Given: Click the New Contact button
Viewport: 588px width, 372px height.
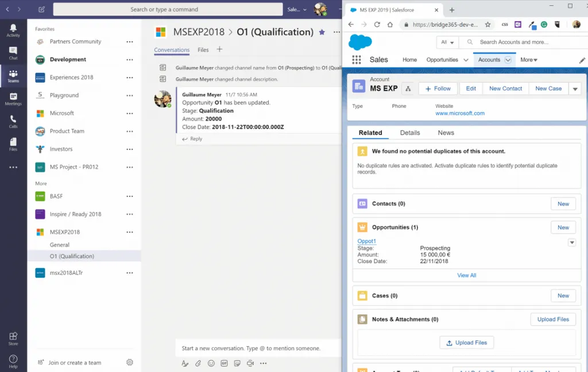Looking at the screenshot, I should coord(505,88).
